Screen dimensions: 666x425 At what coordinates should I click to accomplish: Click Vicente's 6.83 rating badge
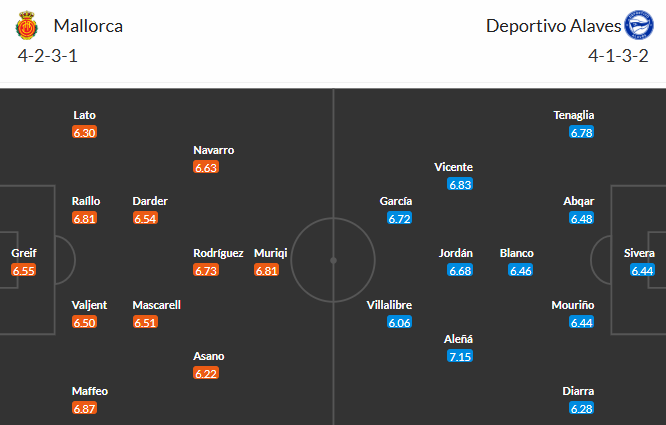tap(461, 184)
